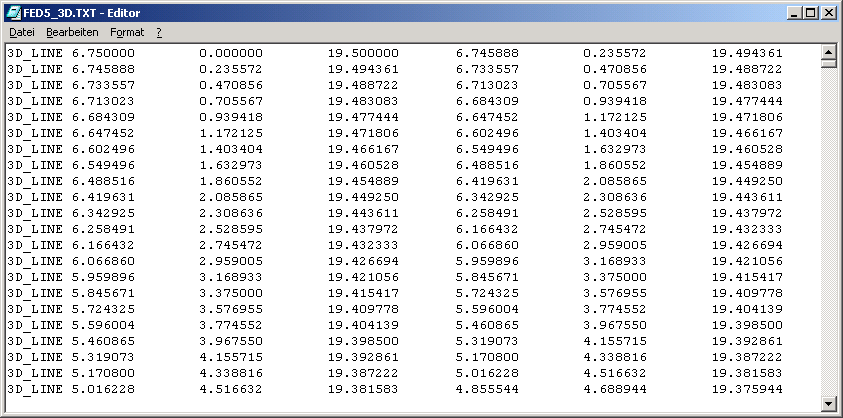This screenshot has height=418, width=843.
Task: Click value 6.745888 in first line
Action: tap(487, 53)
